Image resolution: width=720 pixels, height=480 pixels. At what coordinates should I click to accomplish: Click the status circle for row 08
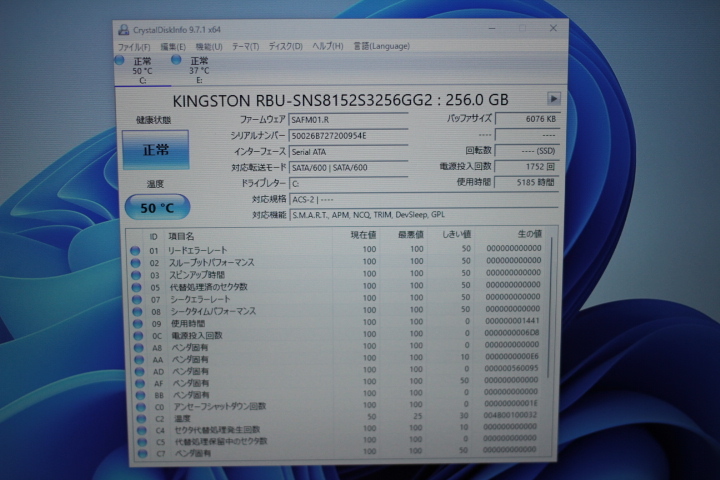pos(137,311)
